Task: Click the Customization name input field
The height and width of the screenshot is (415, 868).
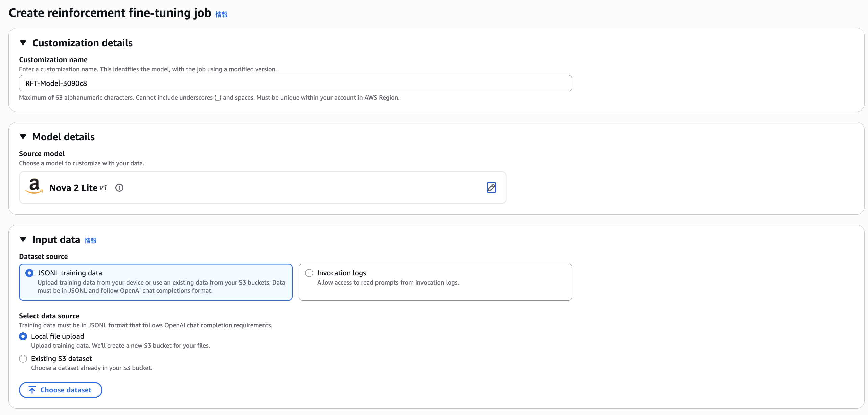Action: pos(295,83)
